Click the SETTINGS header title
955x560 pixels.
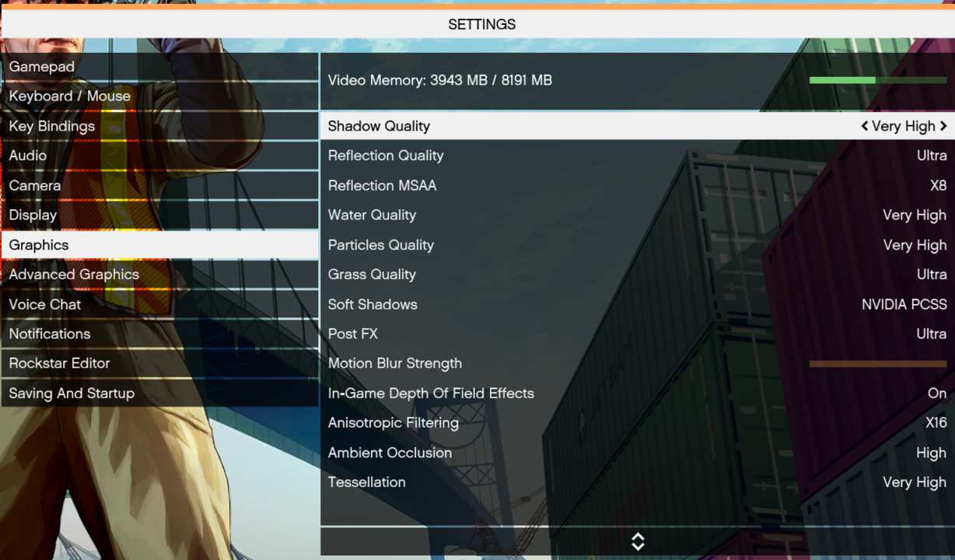point(482,25)
